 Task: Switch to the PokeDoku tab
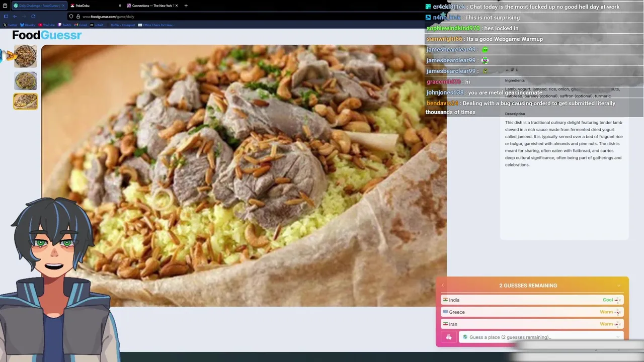tap(96, 6)
